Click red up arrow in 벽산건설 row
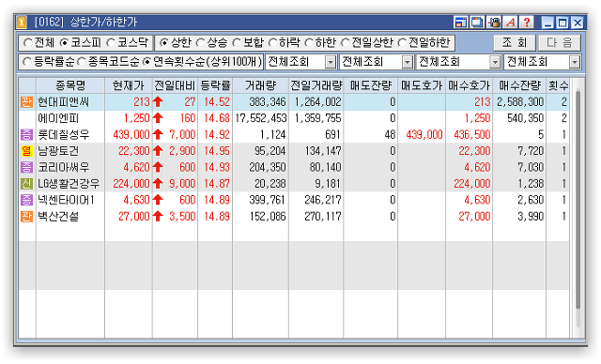The image size is (601, 364). pos(158,217)
